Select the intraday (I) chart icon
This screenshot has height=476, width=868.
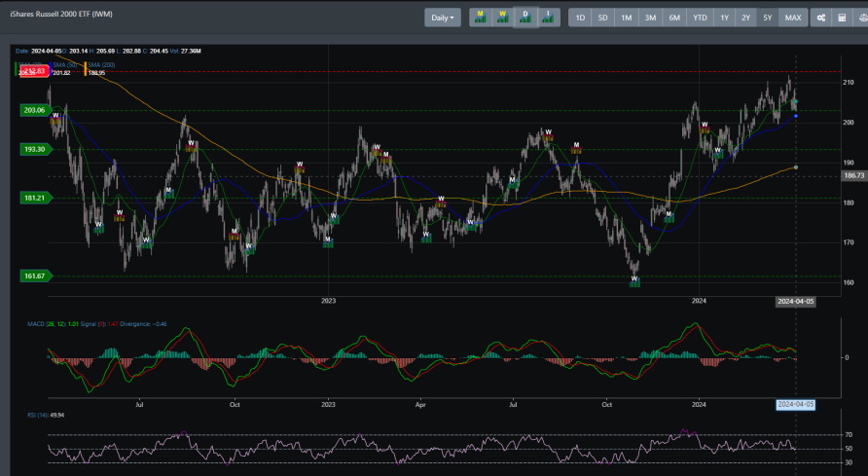point(548,18)
